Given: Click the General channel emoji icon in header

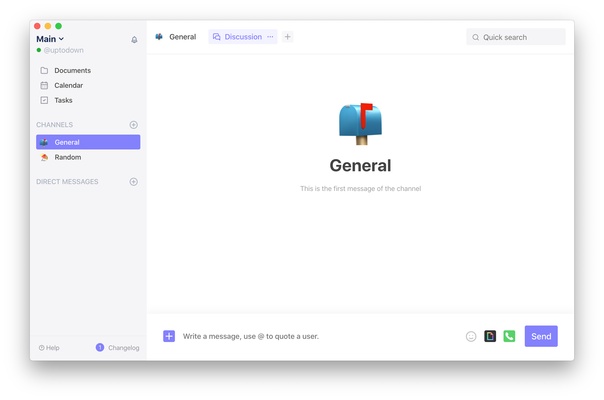Looking at the screenshot, I should point(159,37).
